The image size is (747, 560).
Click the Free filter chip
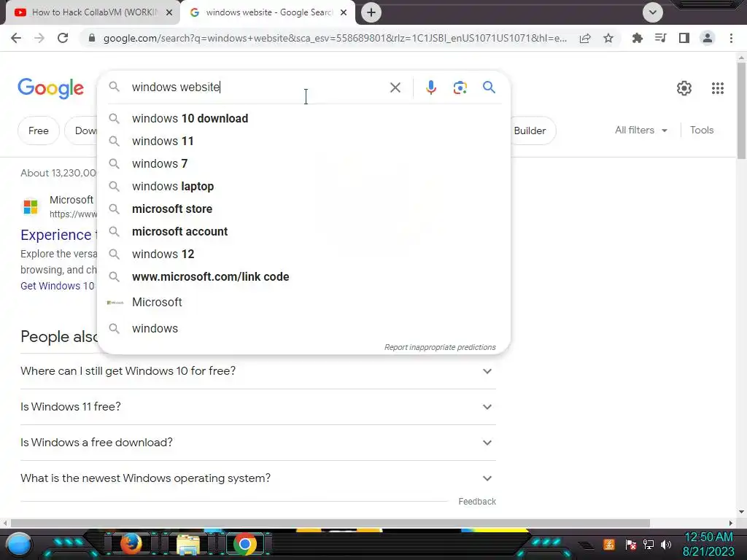[x=39, y=131]
